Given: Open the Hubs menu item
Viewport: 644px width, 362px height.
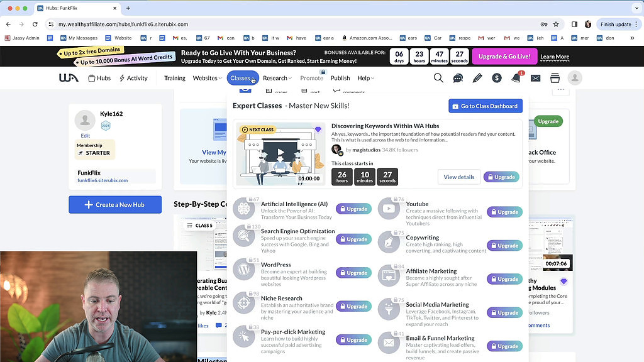Looking at the screenshot, I should (99, 78).
